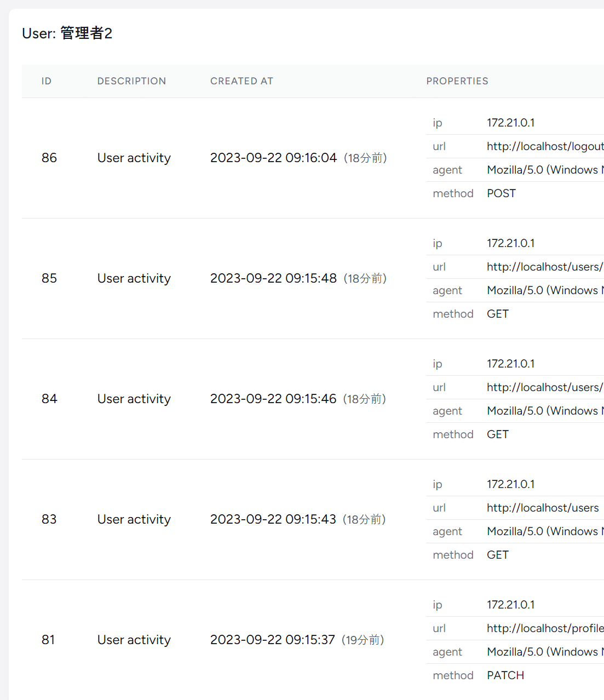Click the http://localhost/users url in row 83
The image size is (604, 700).
(x=543, y=508)
